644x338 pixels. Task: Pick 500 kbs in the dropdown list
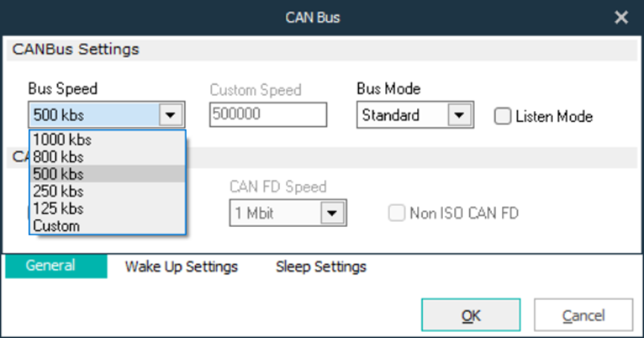click(59, 174)
